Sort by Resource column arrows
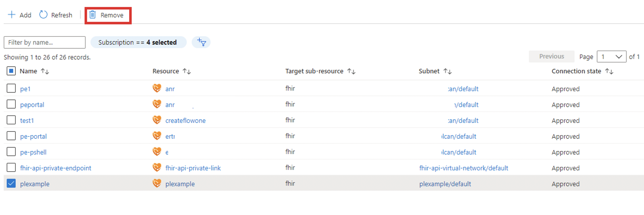 (187, 71)
